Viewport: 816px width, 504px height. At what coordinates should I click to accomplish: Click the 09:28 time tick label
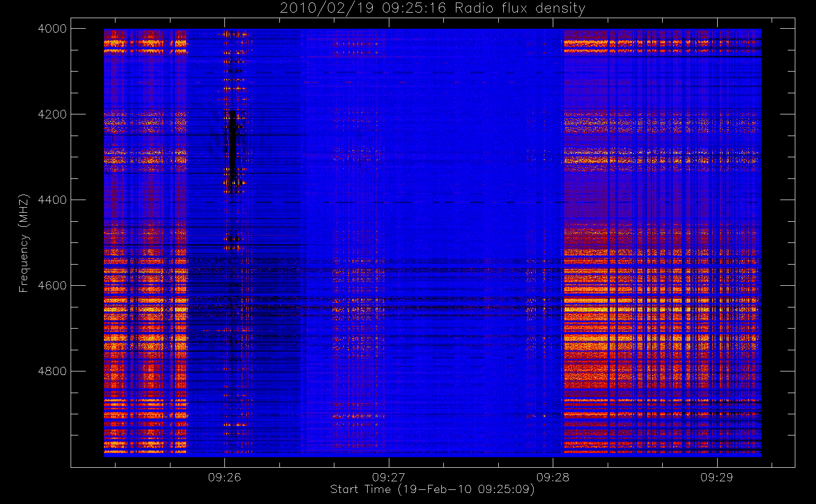click(553, 477)
